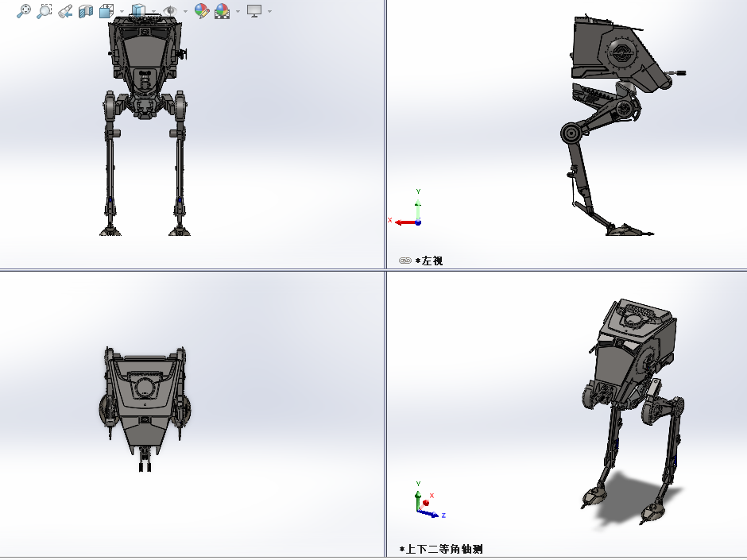Expand the View Settings dropdown arrow
747x560 pixels.
tap(269, 11)
